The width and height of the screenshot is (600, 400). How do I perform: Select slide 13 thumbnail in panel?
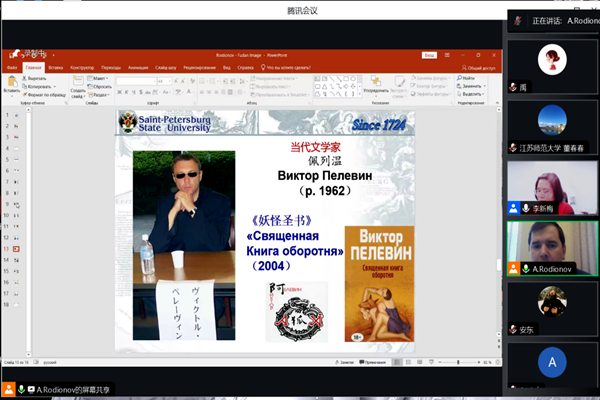[16, 249]
